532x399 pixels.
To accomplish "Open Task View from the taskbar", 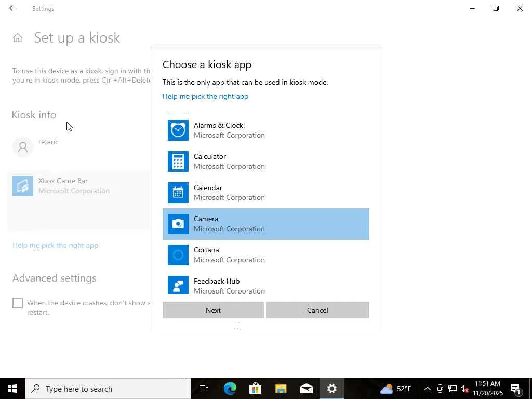I will [x=204, y=389].
